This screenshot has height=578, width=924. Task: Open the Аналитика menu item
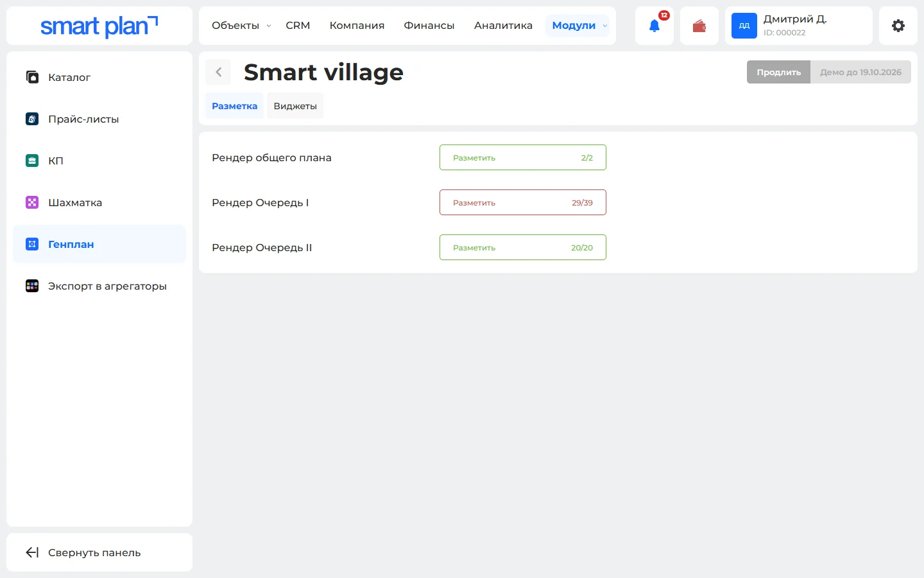pyautogui.click(x=503, y=26)
